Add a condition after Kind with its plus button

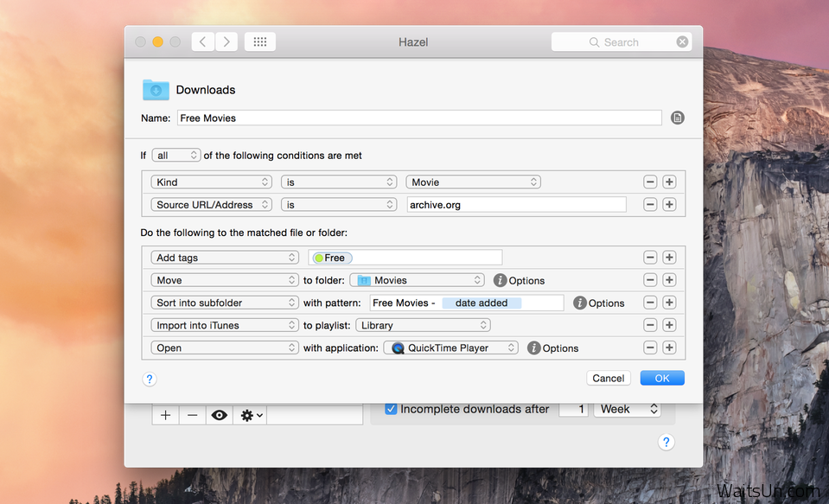click(x=669, y=182)
